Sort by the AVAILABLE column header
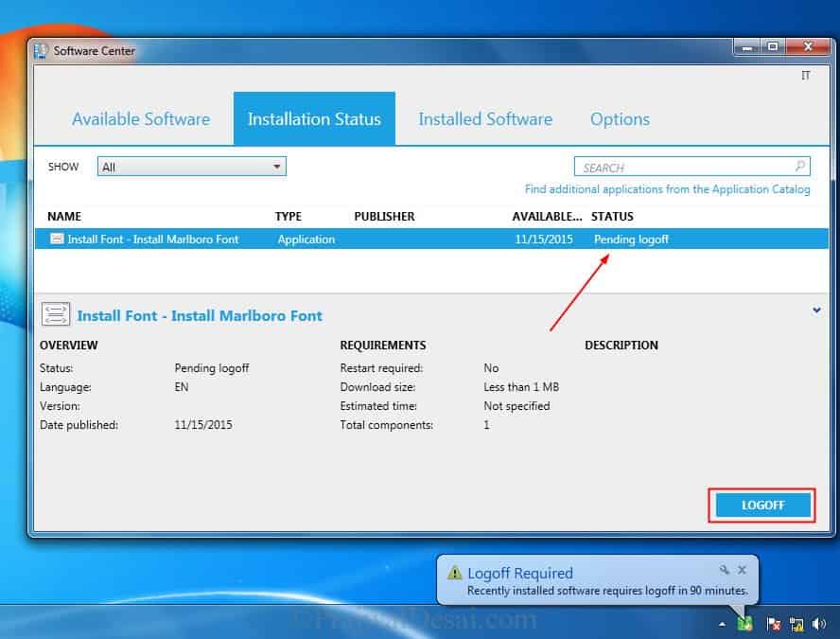The height and width of the screenshot is (639, 840). [547, 217]
